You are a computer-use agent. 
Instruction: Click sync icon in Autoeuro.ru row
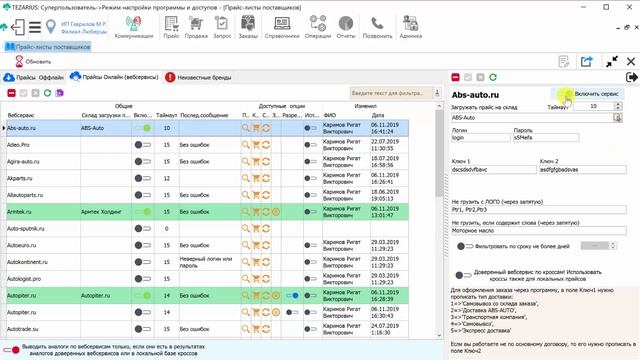pyautogui.click(x=266, y=245)
